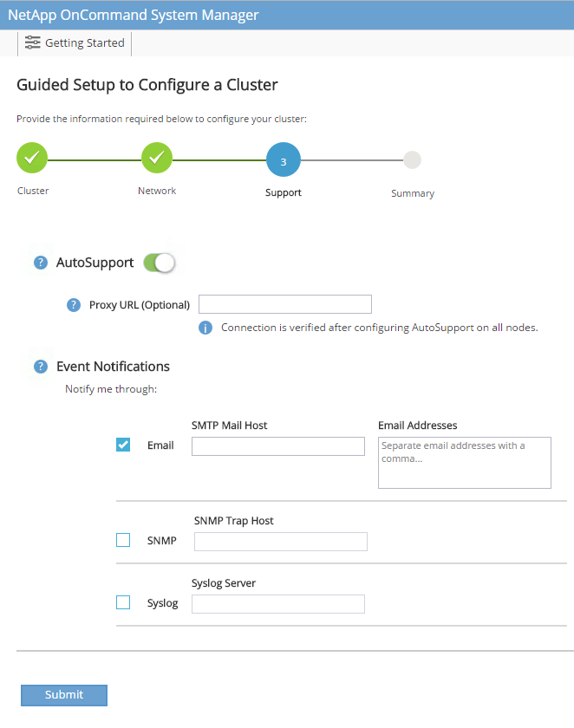Enable the SNMP notification checkbox
This screenshot has width=574, height=728.
click(x=123, y=540)
